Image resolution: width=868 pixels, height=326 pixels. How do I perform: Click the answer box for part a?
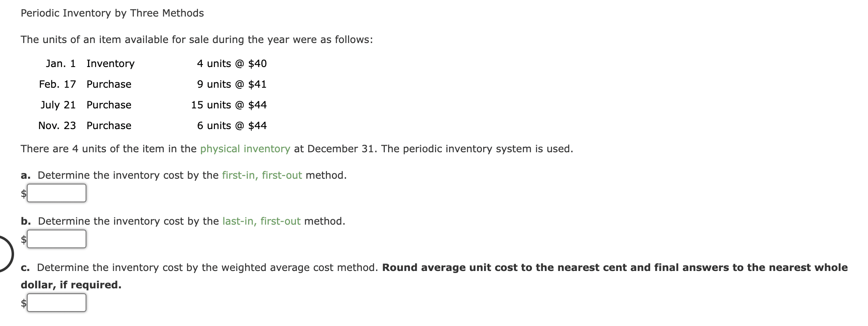coord(57,192)
